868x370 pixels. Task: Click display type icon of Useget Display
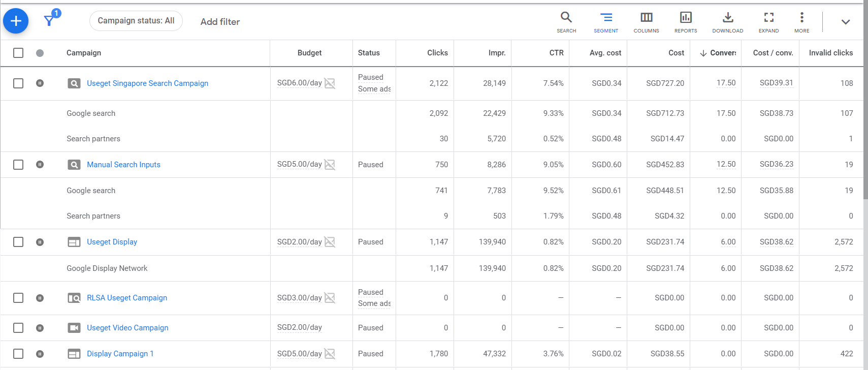[74, 242]
